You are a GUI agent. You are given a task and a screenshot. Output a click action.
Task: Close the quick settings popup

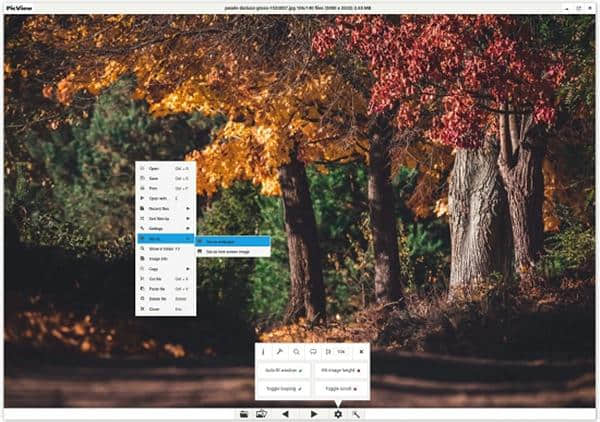pos(361,352)
